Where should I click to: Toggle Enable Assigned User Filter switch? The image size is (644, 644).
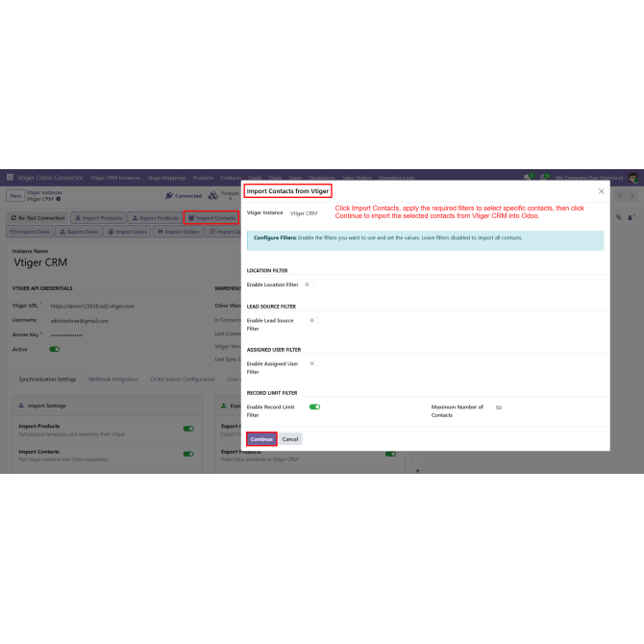[x=314, y=363]
